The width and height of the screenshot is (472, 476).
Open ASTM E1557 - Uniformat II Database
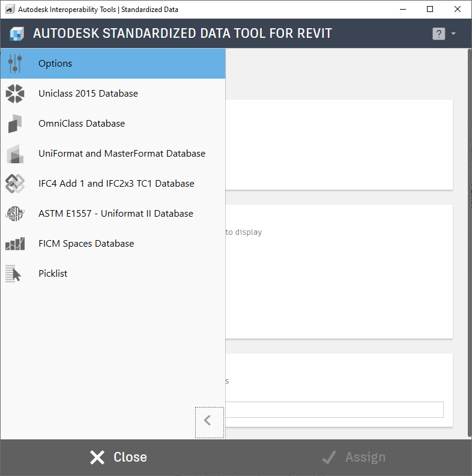pos(113,214)
